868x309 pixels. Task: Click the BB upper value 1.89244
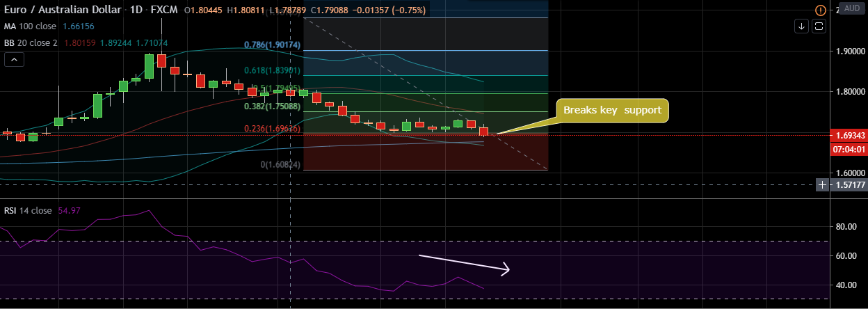(x=116, y=42)
